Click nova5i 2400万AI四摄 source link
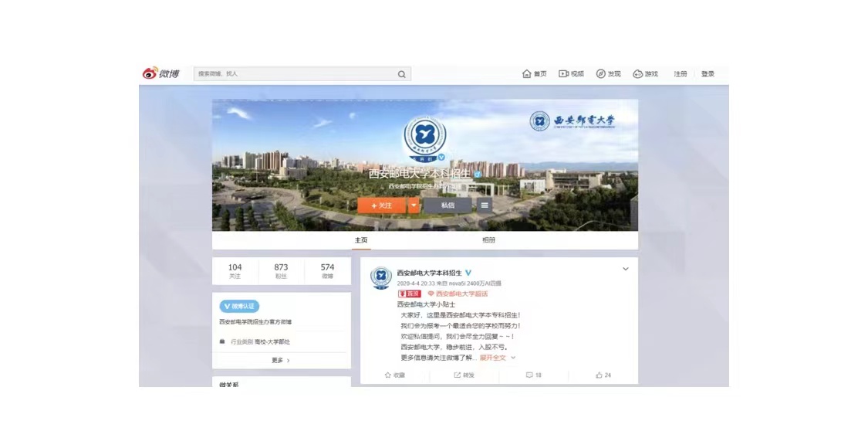Viewport: 868px width, 448px height. click(475, 283)
